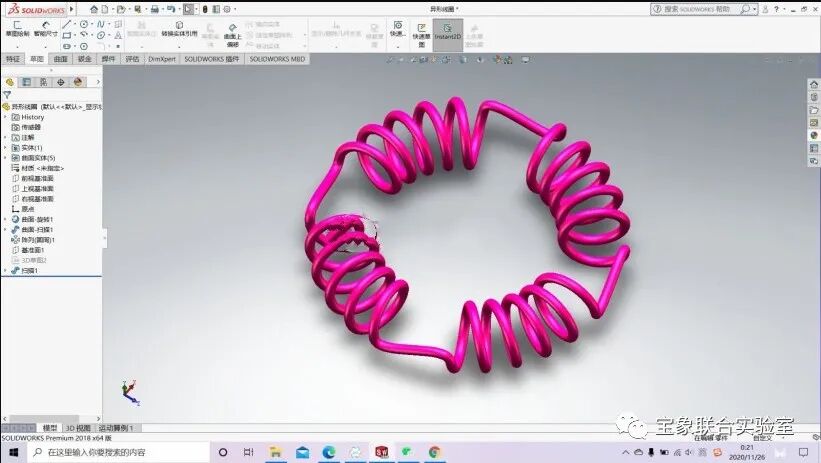
Task: Click the Print icon
Action: 154,9
